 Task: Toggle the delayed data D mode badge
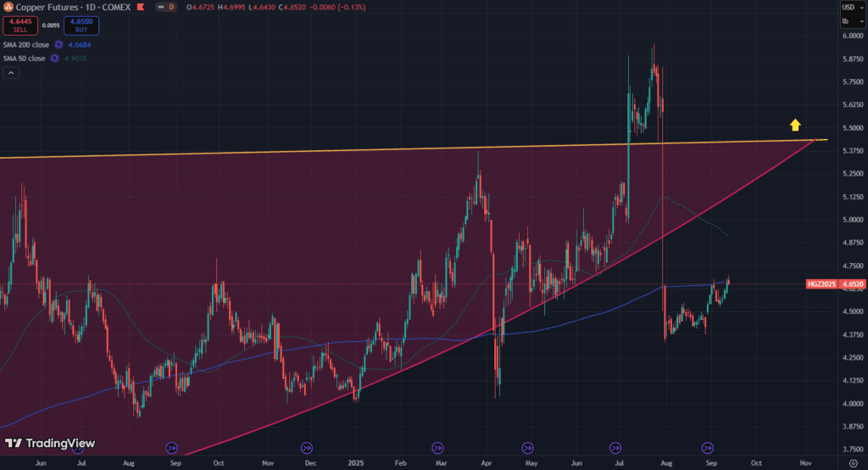click(x=171, y=7)
